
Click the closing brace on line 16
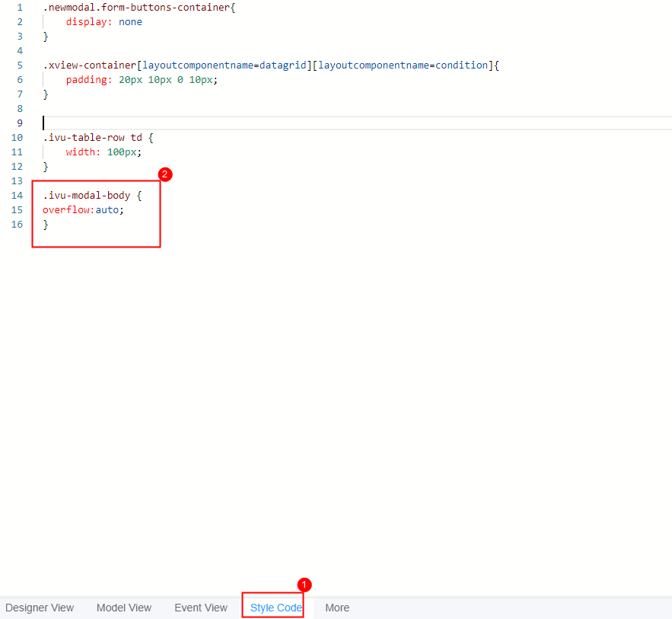tap(46, 225)
